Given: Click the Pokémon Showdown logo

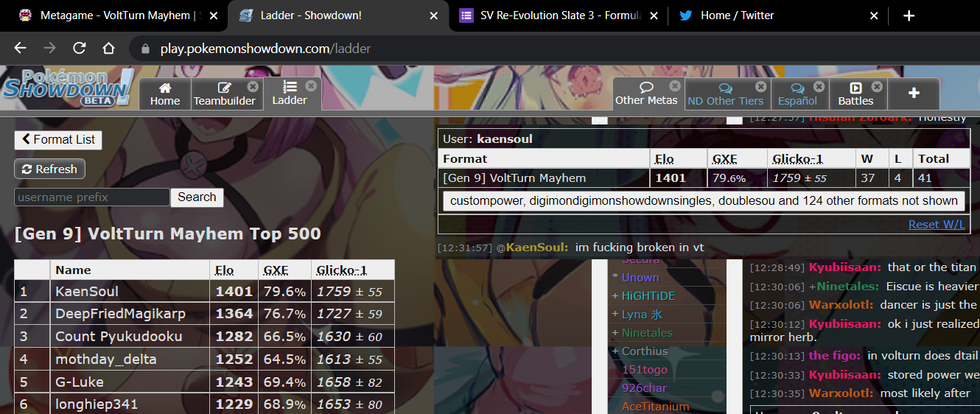Looking at the screenshot, I should (x=68, y=88).
